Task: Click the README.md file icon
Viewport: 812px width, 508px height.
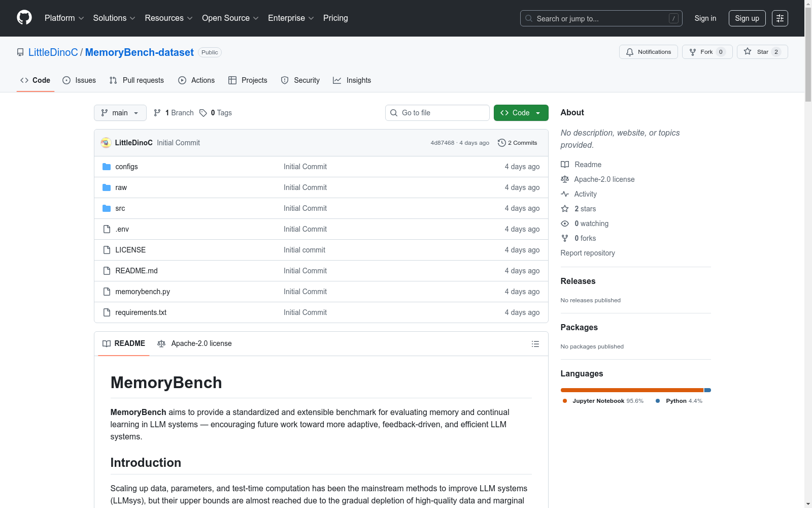Action: (x=107, y=271)
